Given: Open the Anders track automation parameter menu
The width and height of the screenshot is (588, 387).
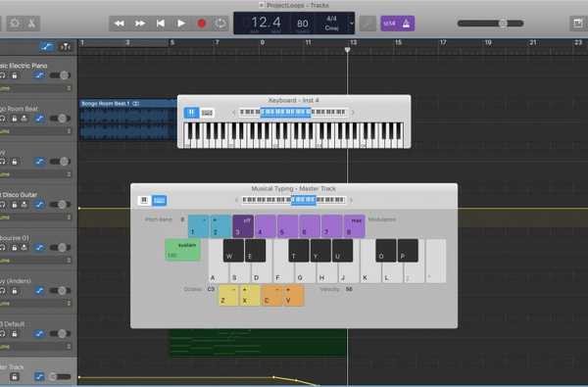Looking at the screenshot, I should (x=35, y=304).
